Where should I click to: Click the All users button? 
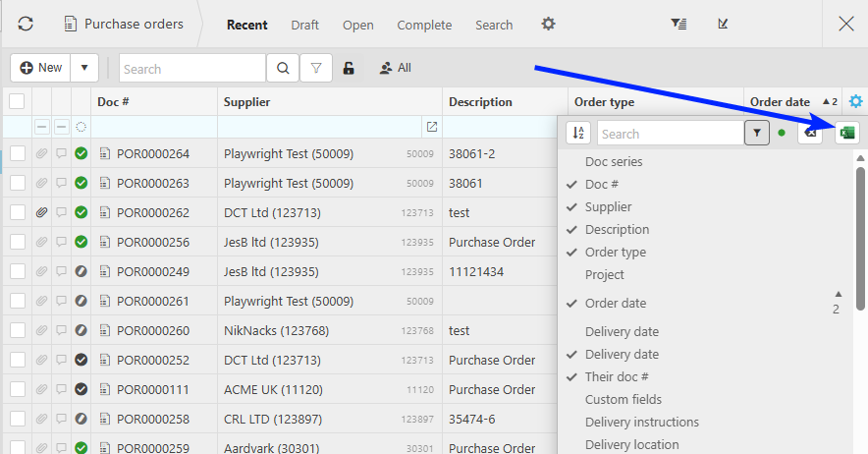click(x=395, y=68)
